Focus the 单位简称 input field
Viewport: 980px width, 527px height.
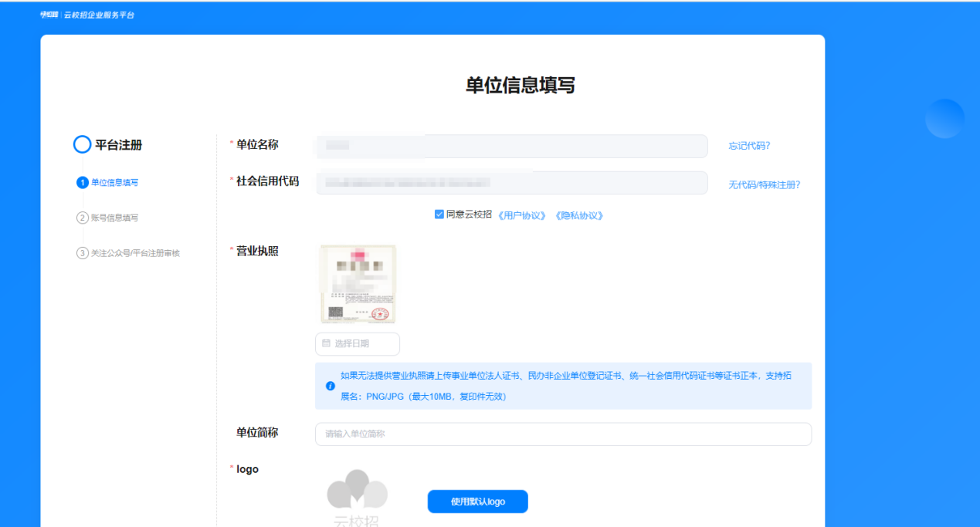point(563,434)
